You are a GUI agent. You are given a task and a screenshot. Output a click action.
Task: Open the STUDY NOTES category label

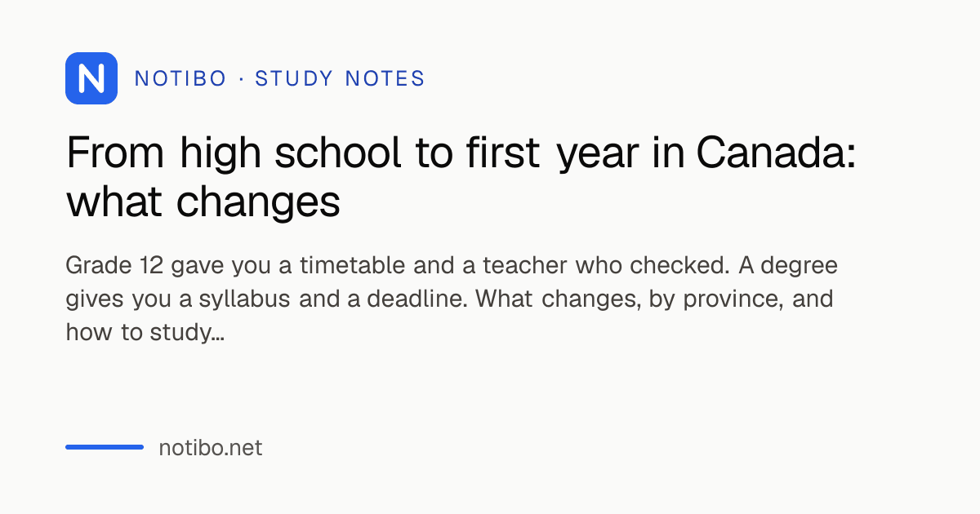point(340,79)
